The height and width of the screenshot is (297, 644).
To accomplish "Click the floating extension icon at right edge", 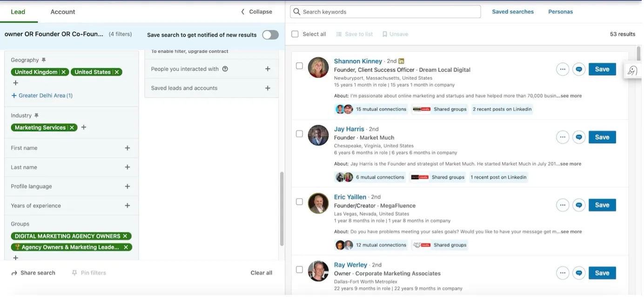I will pyautogui.click(x=633, y=71).
